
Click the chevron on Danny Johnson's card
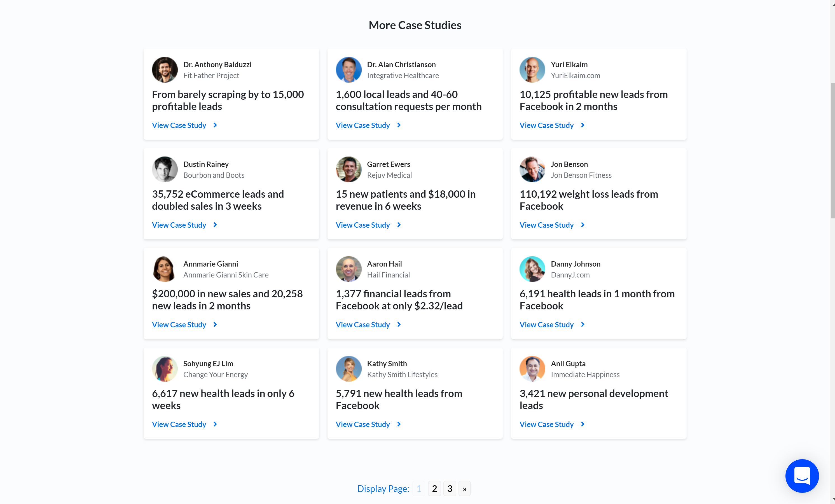583,324
